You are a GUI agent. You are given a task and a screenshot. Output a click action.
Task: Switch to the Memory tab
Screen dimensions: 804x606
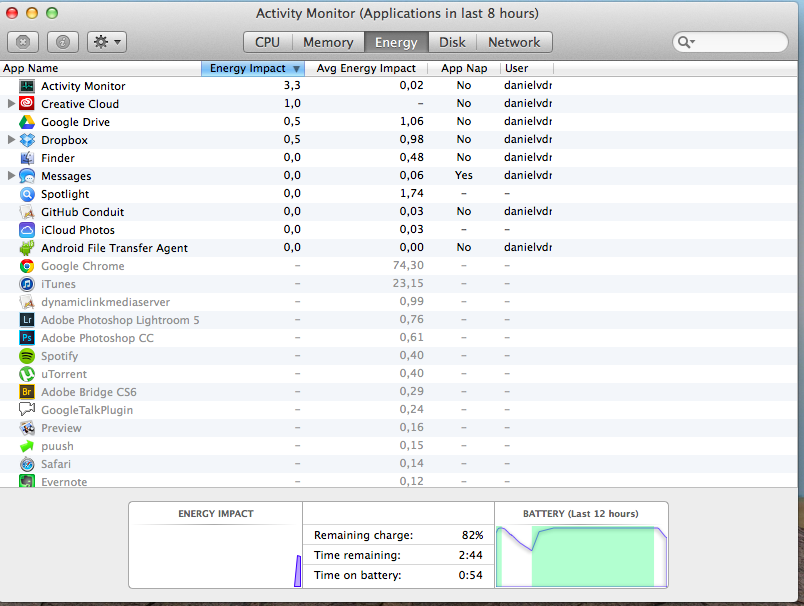(x=328, y=42)
